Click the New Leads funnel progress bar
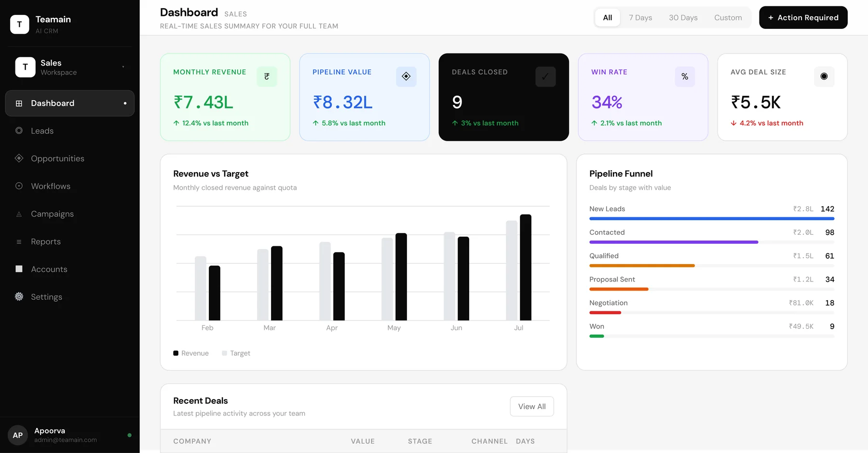This screenshot has width=868, height=453. click(712, 219)
